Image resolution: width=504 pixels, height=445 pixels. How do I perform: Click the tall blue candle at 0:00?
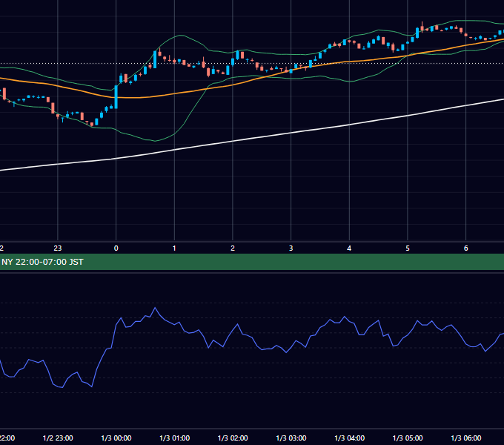[x=116, y=97]
